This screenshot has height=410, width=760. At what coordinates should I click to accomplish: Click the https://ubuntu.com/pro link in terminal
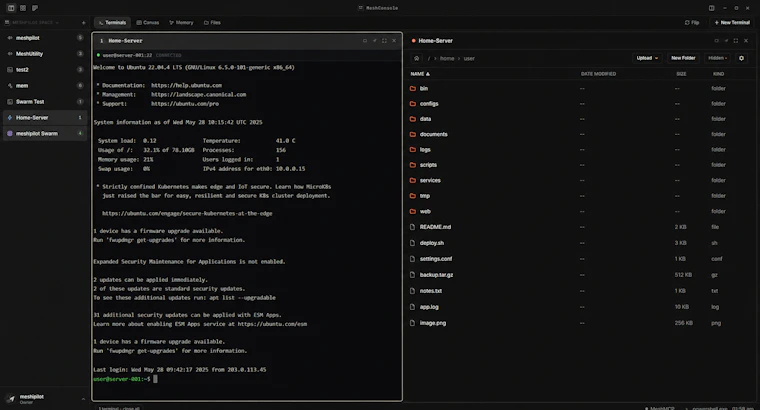185,104
